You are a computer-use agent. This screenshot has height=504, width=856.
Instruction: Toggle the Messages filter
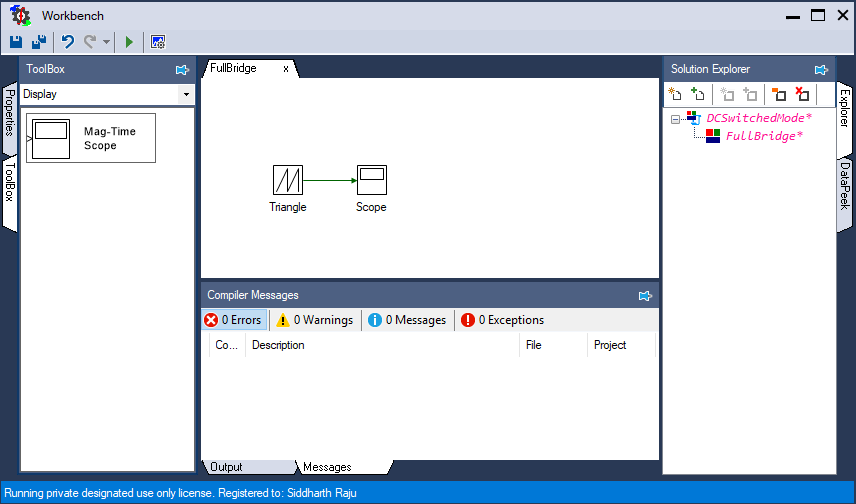(406, 320)
